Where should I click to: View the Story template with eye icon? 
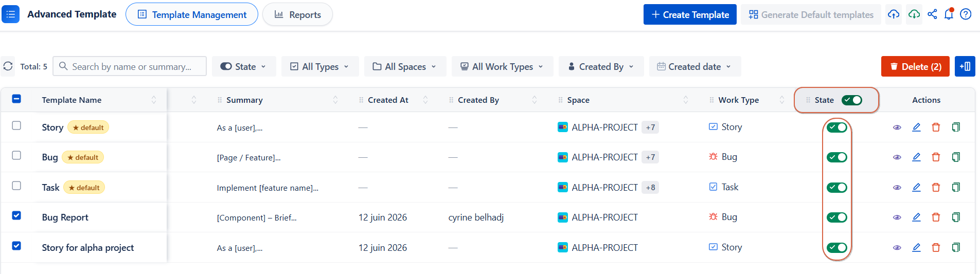(x=897, y=127)
